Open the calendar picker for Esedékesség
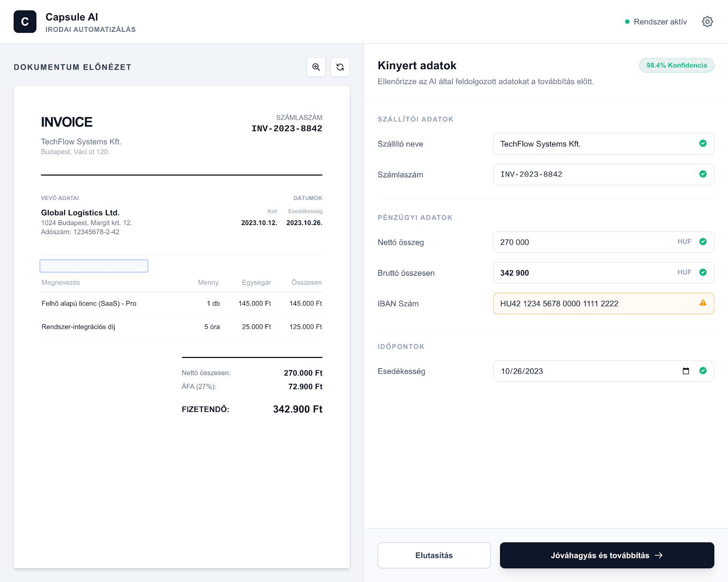728x582 pixels. coord(686,371)
